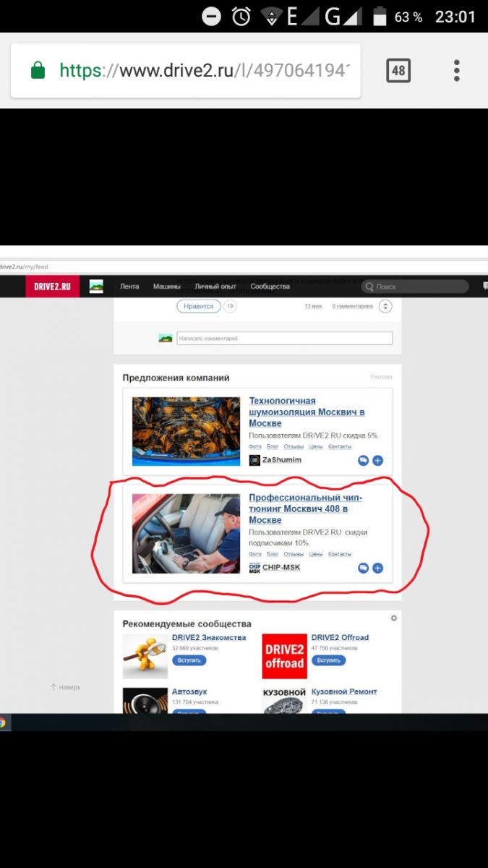Open the gear settings for recommended communities

pyautogui.click(x=394, y=618)
